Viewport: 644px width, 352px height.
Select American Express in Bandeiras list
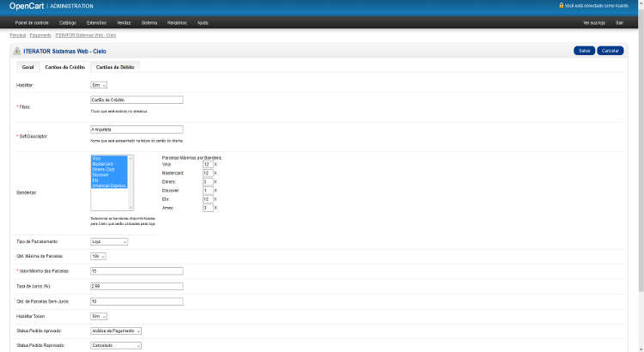coord(109,185)
